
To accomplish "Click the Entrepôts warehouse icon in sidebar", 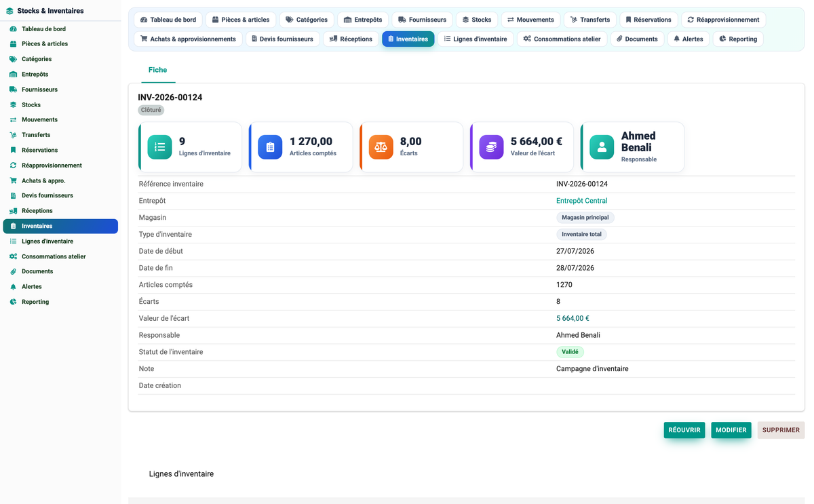I will click(x=13, y=75).
